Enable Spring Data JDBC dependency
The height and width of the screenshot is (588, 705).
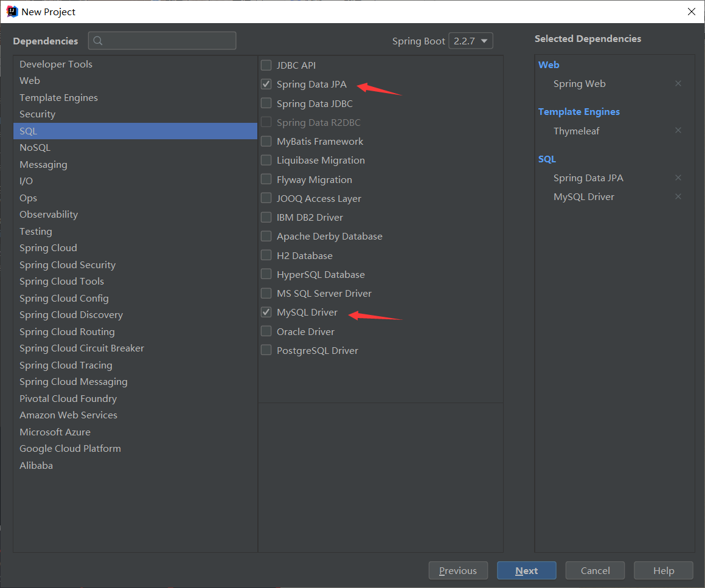pos(266,103)
